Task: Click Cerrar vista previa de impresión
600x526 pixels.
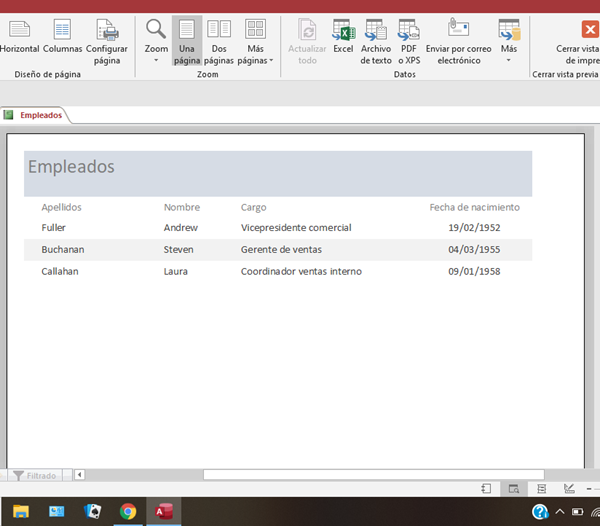Action: pos(577,41)
